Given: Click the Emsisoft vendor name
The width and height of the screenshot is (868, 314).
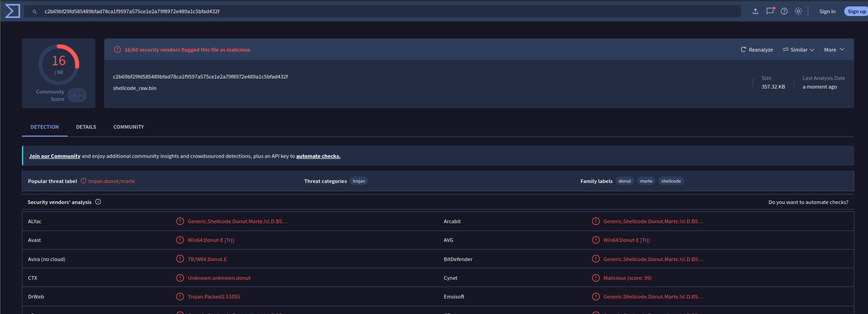Looking at the screenshot, I should pyautogui.click(x=454, y=297).
